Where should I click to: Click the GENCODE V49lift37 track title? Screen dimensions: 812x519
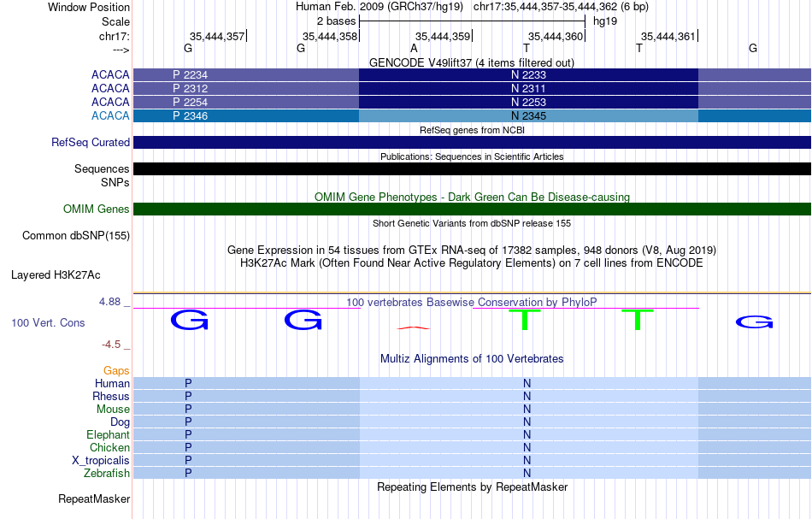click(472, 62)
